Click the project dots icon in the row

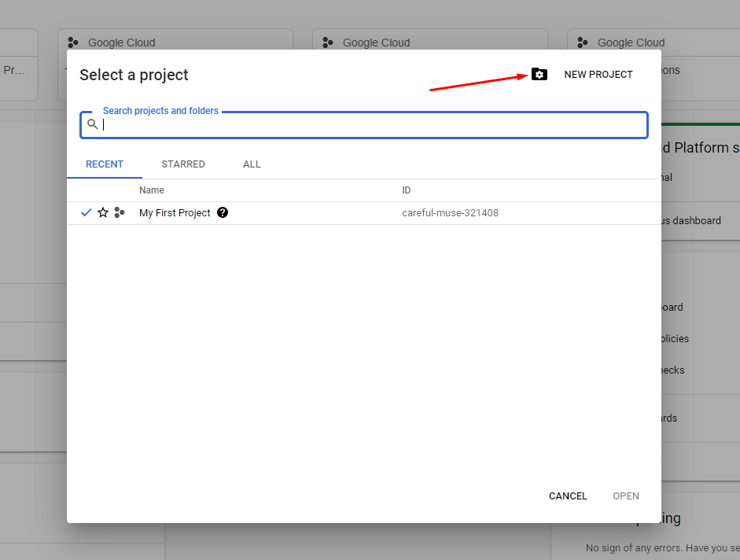(120, 212)
